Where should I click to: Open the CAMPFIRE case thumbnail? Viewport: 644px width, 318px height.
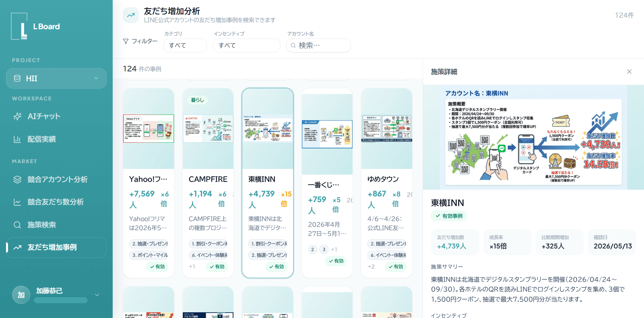point(208,129)
